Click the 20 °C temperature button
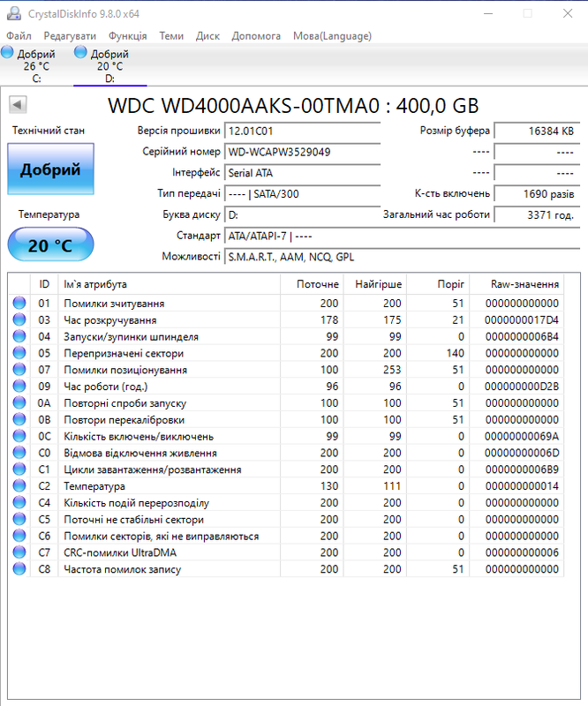The height and width of the screenshot is (706, 588). [x=50, y=244]
